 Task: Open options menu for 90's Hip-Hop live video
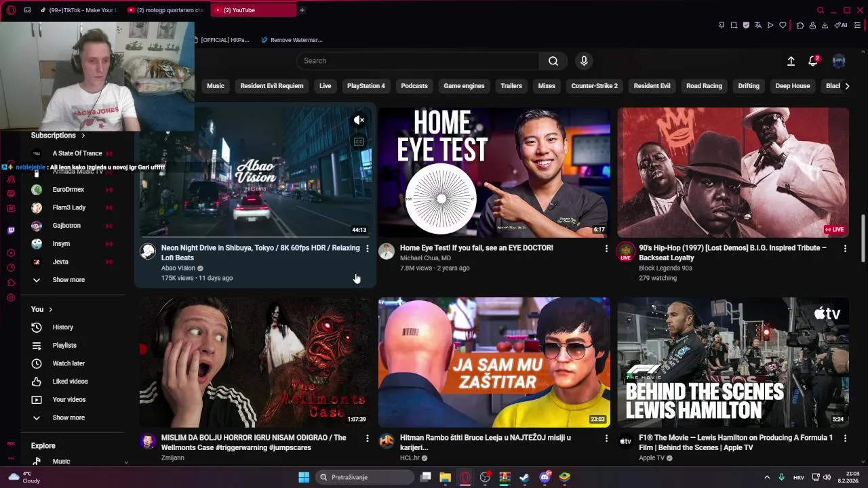845,249
